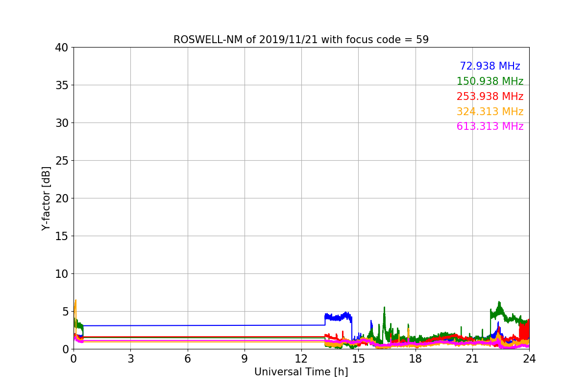Click the x-axis tick label 9

click(x=245, y=358)
